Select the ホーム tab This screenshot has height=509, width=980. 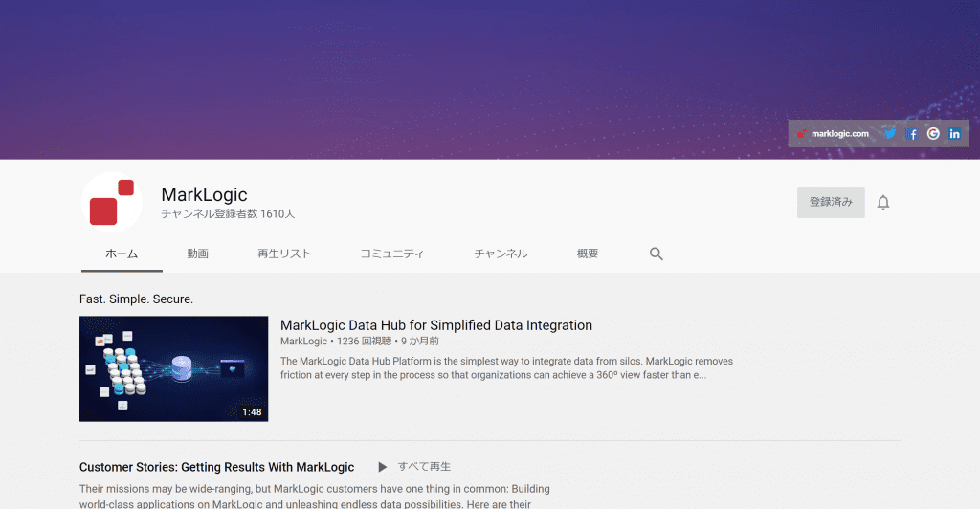pyautogui.click(x=122, y=254)
